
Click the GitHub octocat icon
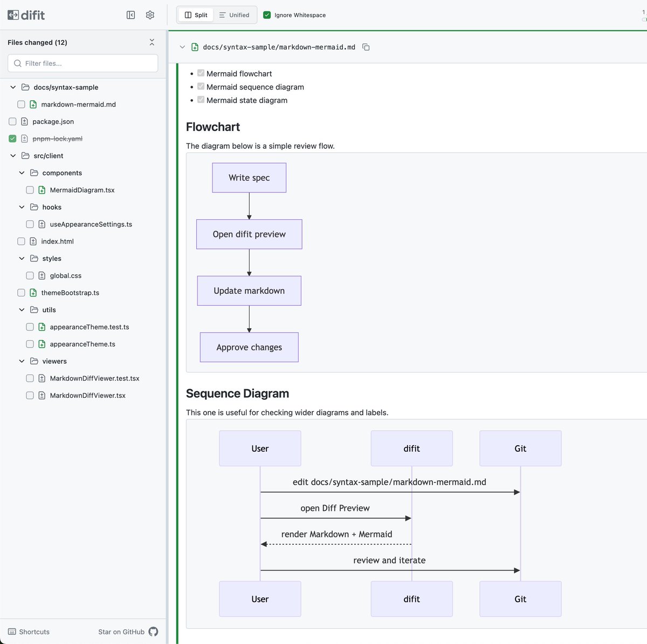[153, 632]
